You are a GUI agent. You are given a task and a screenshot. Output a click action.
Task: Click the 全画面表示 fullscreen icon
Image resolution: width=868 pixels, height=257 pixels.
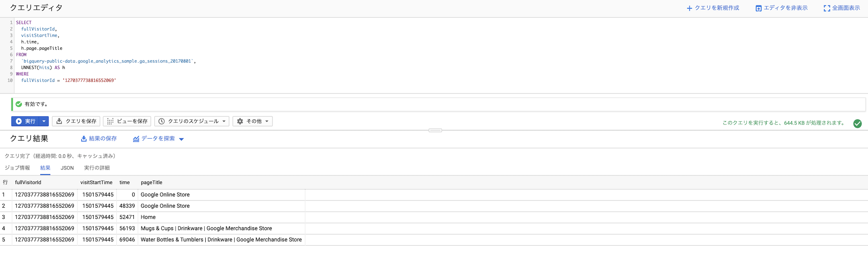827,8
